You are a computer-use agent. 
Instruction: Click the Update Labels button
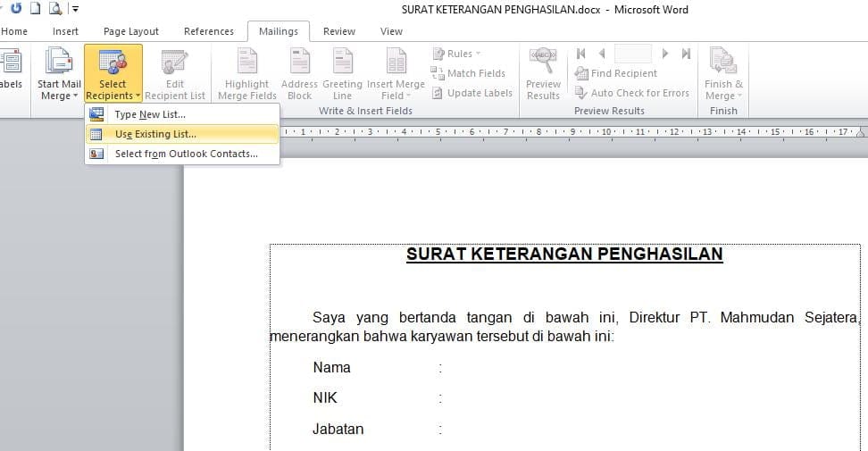472,93
